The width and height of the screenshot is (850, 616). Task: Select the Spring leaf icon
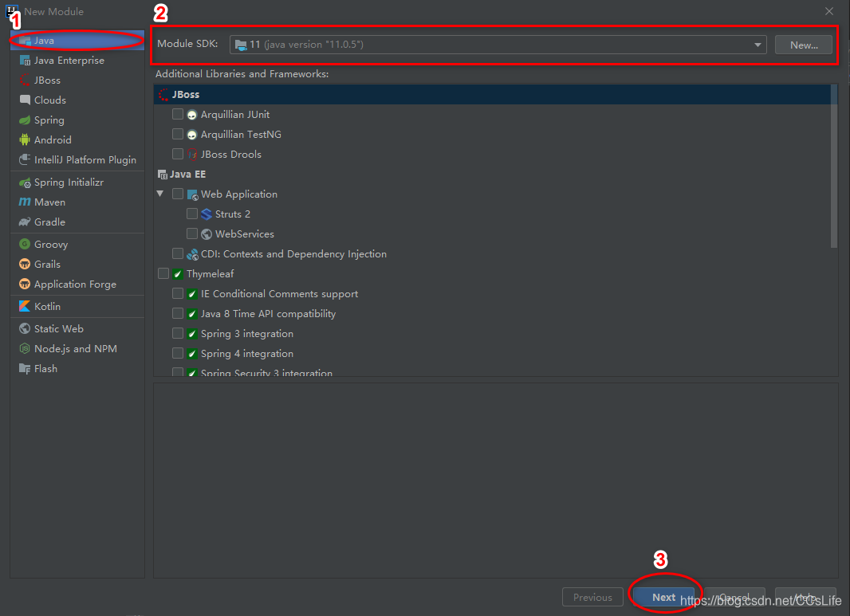tap(25, 120)
